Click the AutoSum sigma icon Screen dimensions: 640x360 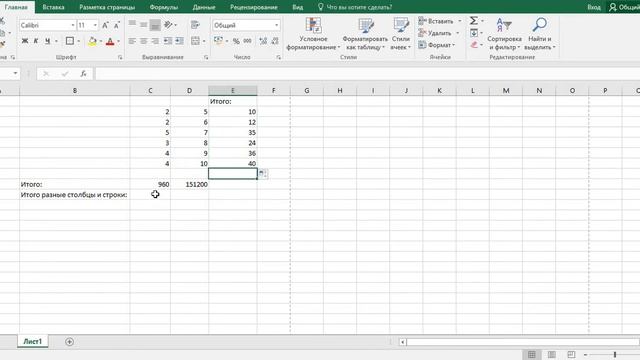pos(473,21)
